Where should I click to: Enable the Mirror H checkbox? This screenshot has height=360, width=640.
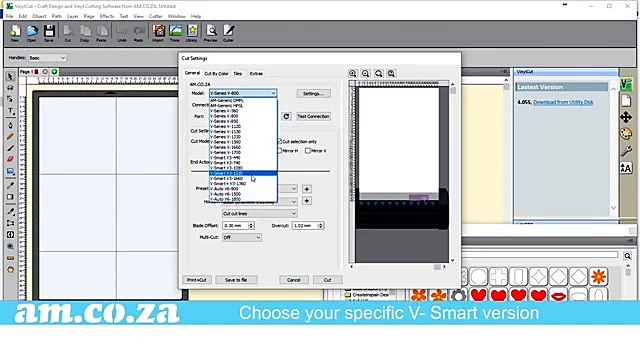(x=280, y=151)
